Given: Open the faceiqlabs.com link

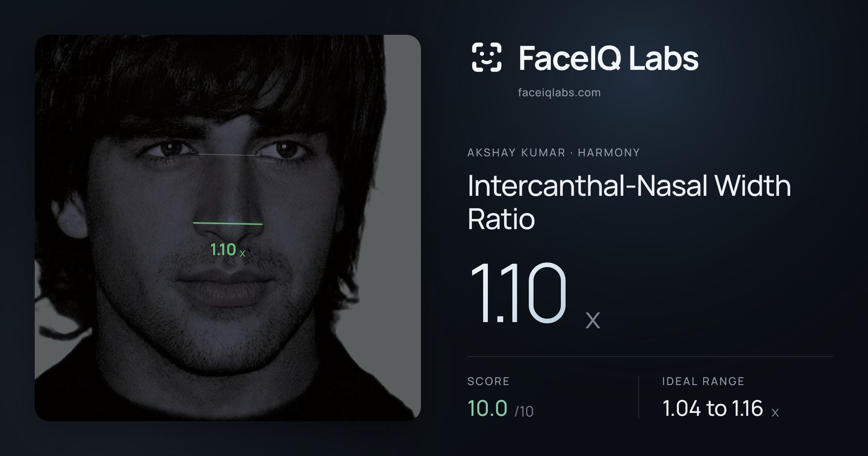Looking at the screenshot, I should pyautogui.click(x=559, y=93).
